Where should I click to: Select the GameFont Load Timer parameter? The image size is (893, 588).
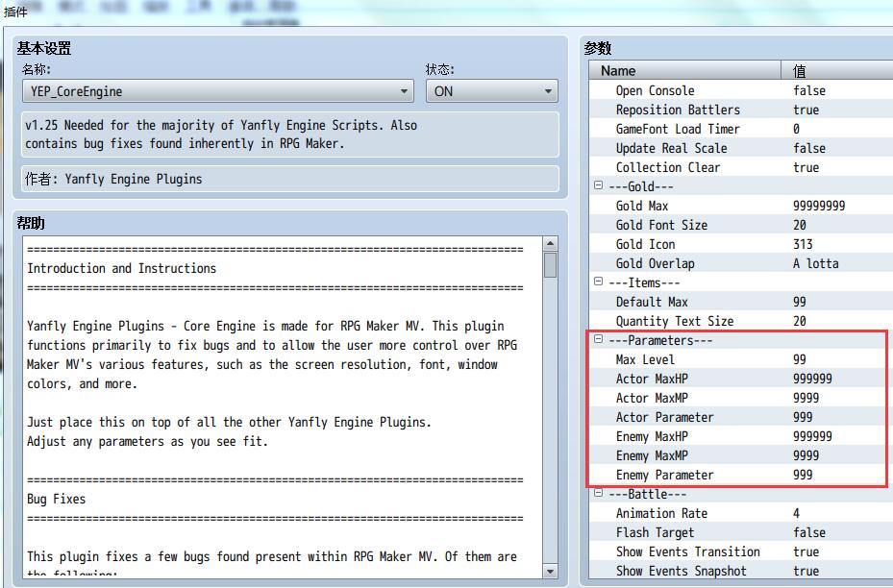point(741,129)
